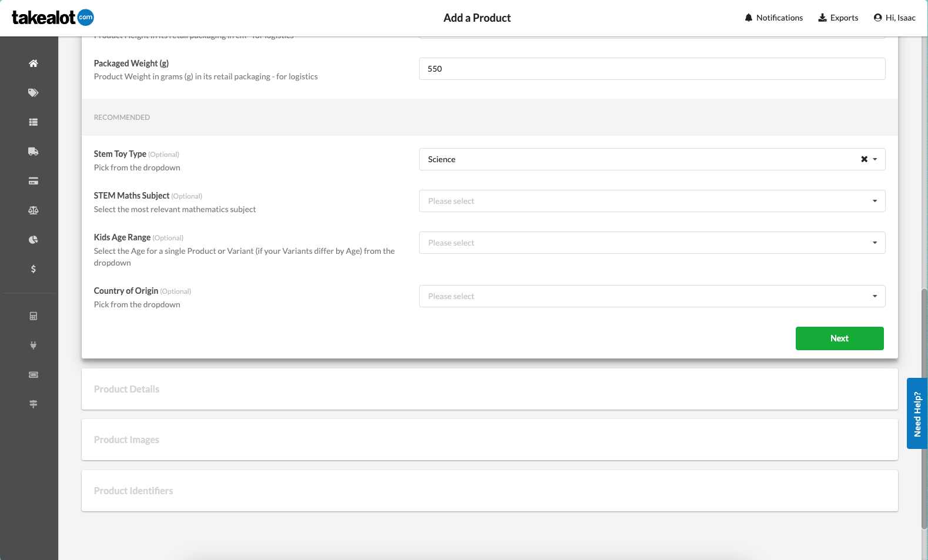Expand the Country of Origin dropdown

651,296
